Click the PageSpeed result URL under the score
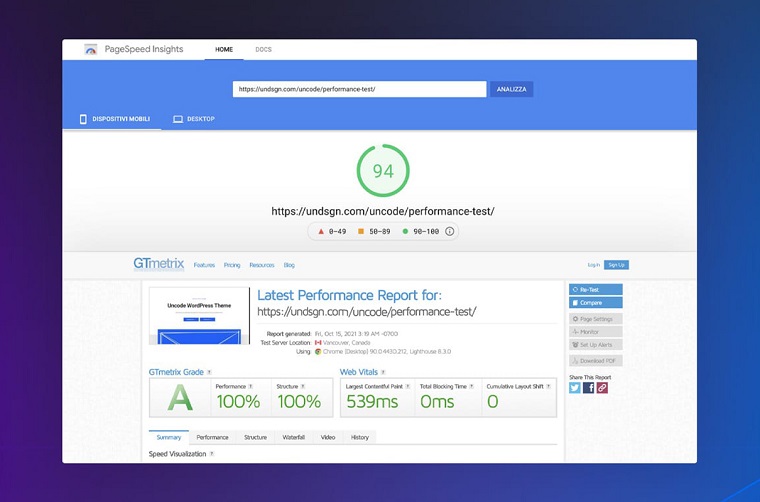Image resolution: width=760 pixels, height=502 pixels. point(383,211)
